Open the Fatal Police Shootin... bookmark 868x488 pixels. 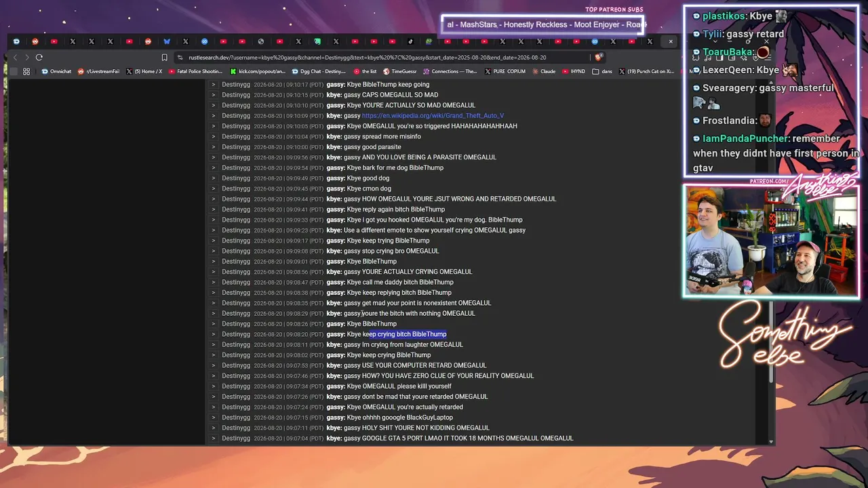click(195, 71)
